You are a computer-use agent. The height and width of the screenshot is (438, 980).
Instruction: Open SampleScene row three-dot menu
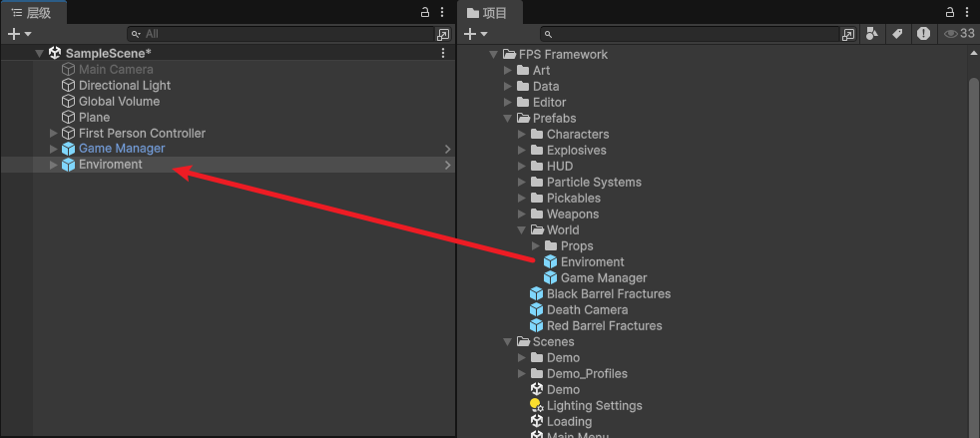pyautogui.click(x=443, y=53)
